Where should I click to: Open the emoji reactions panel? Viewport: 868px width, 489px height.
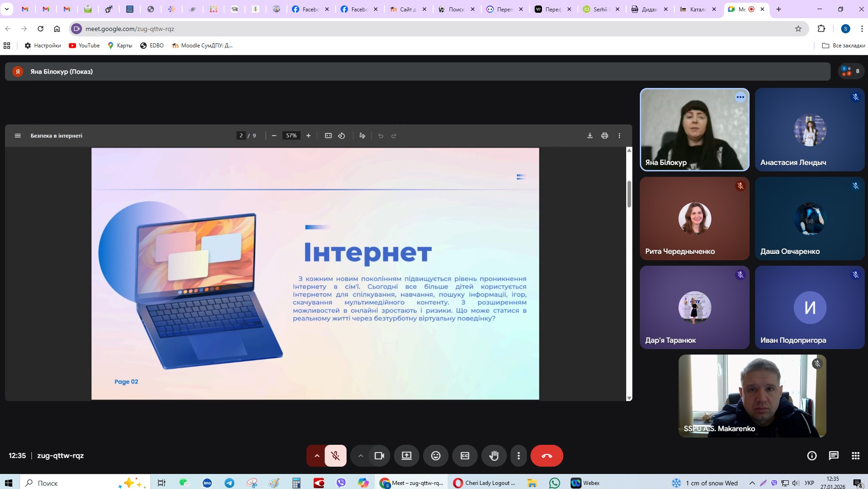tap(435, 456)
